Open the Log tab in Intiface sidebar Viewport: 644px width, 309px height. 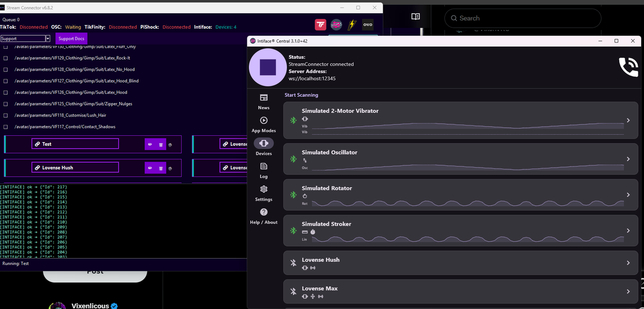264,171
